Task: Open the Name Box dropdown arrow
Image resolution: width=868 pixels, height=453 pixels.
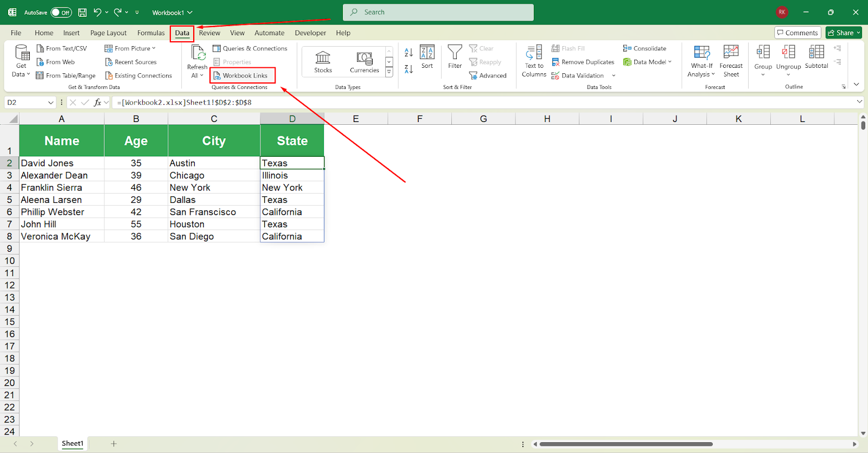Action: pos(51,103)
